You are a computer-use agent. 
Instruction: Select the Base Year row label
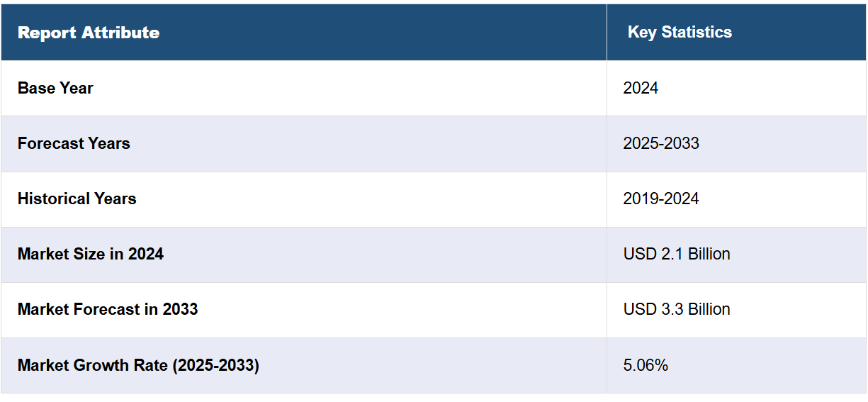tap(55, 88)
